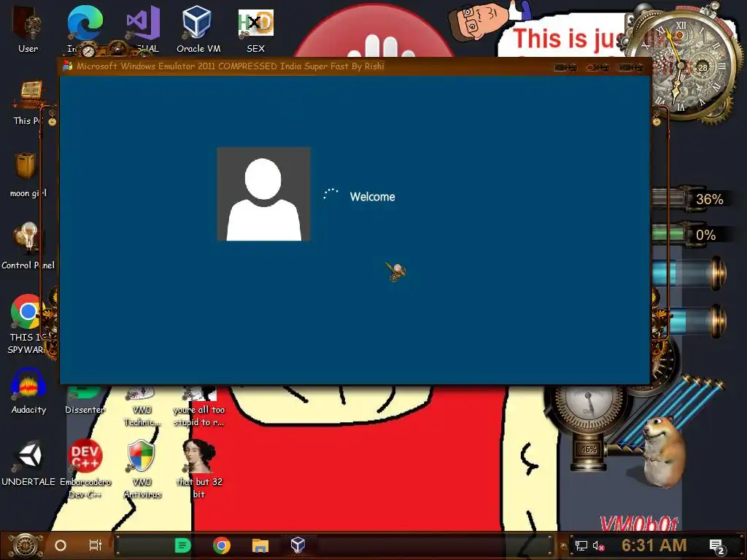Open the network tray icon
This screenshot has height=560, width=747.
[581, 545]
